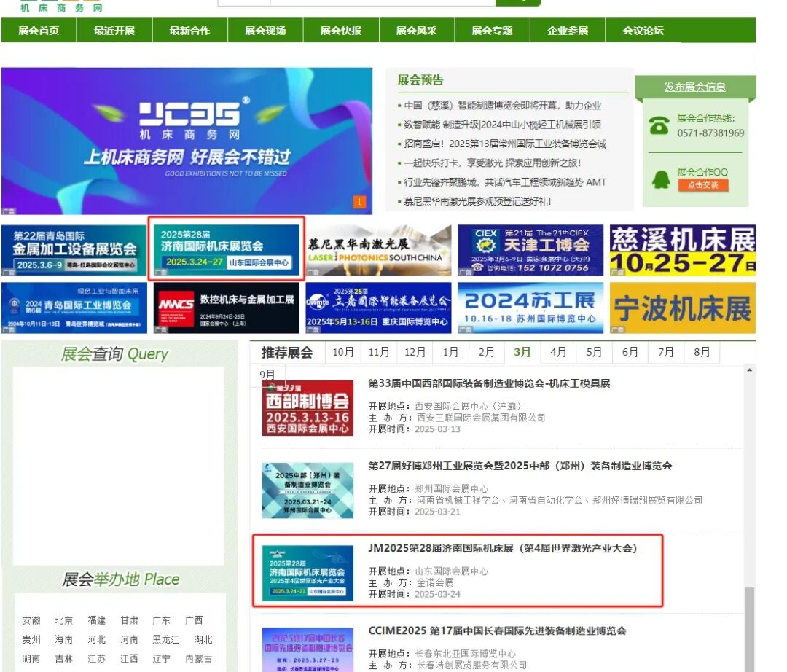The height and width of the screenshot is (672, 787).
Task: Open 企业参展 navigation tab
Action: [568, 31]
